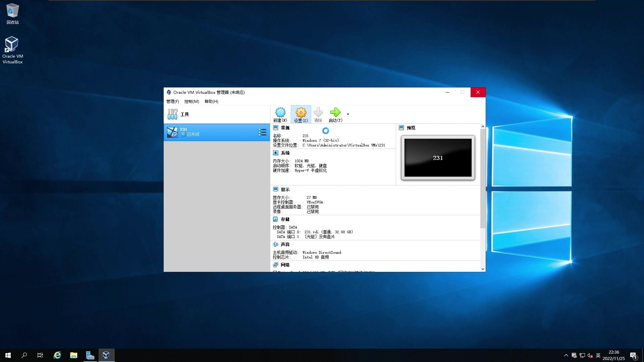Click the Display (显示) section header
644x362 pixels.
pyautogui.click(x=285, y=190)
